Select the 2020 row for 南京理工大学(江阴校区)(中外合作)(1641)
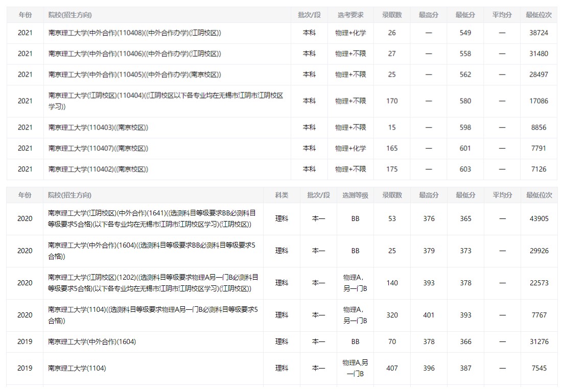 click(281, 219)
